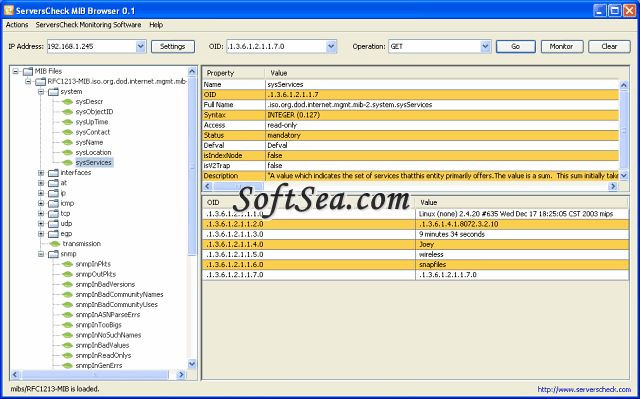The image size is (640, 399).
Task: Click the leaf icon beside sysContact
Action: pos(67,132)
